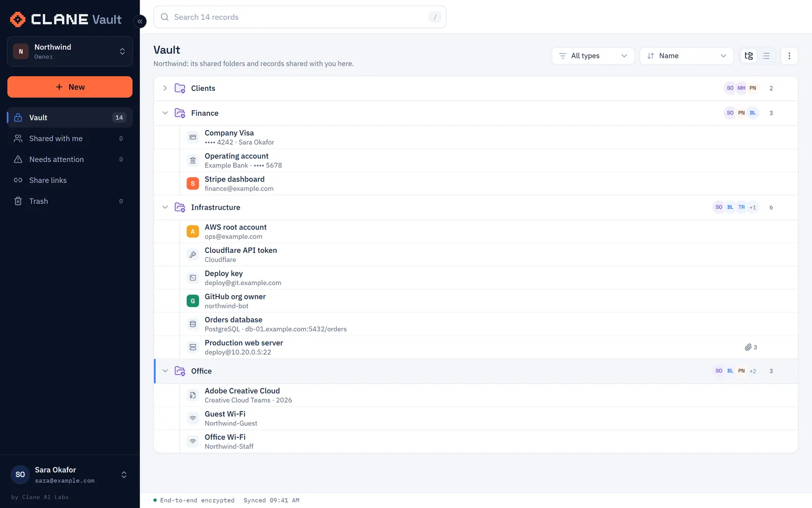Click the +1 members badge on Infrastructure

pyautogui.click(x=753, y=207)
